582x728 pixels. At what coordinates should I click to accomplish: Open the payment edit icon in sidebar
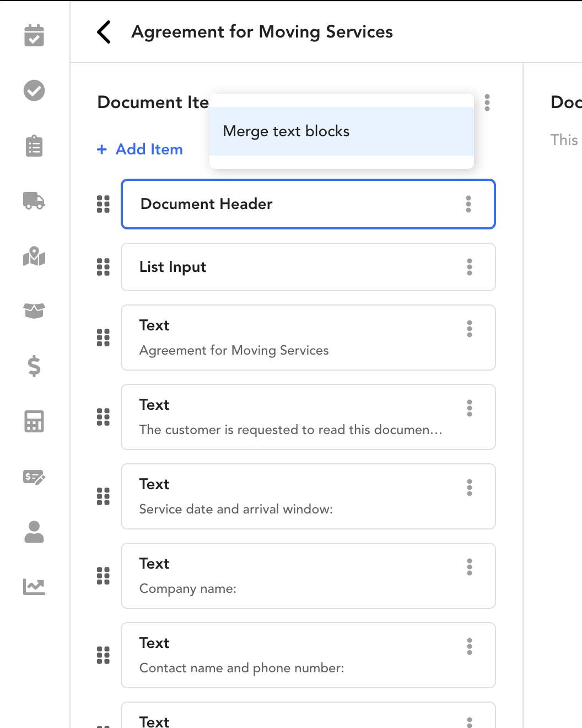tap(34, 477)
